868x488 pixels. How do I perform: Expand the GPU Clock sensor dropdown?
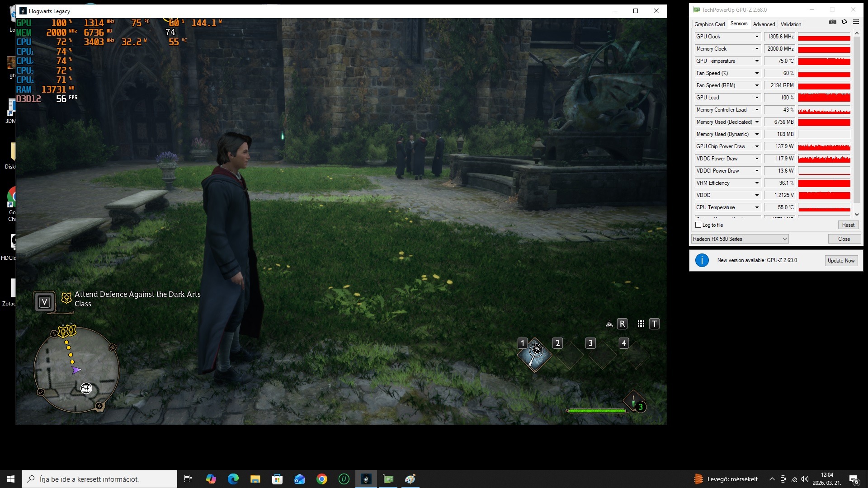tap(757, 37)
